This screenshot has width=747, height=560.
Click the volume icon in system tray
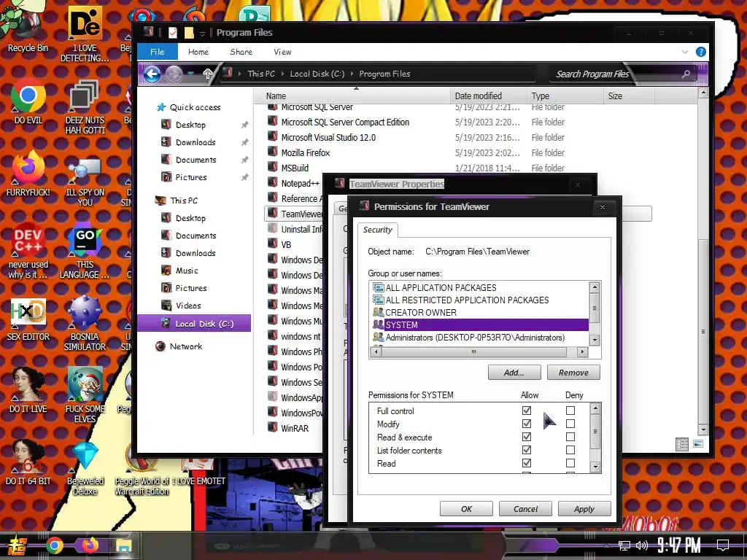pos(642,545)
